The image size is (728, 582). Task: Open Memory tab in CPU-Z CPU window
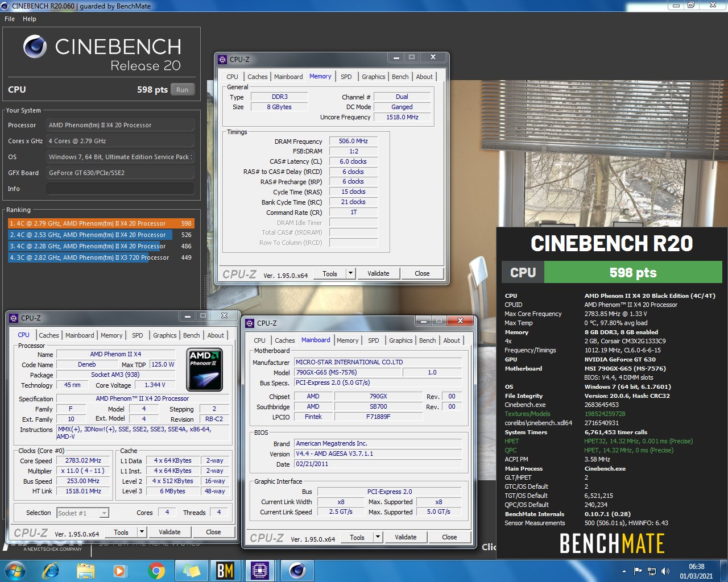point(111,335)
